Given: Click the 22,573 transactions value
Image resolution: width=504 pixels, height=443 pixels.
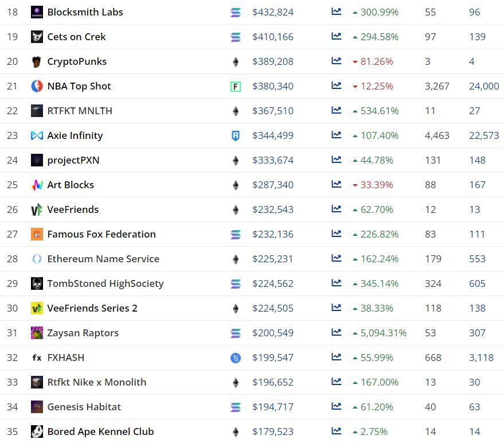Looking at the screenshot, I should pyautogui.click(x=484, y=135).
